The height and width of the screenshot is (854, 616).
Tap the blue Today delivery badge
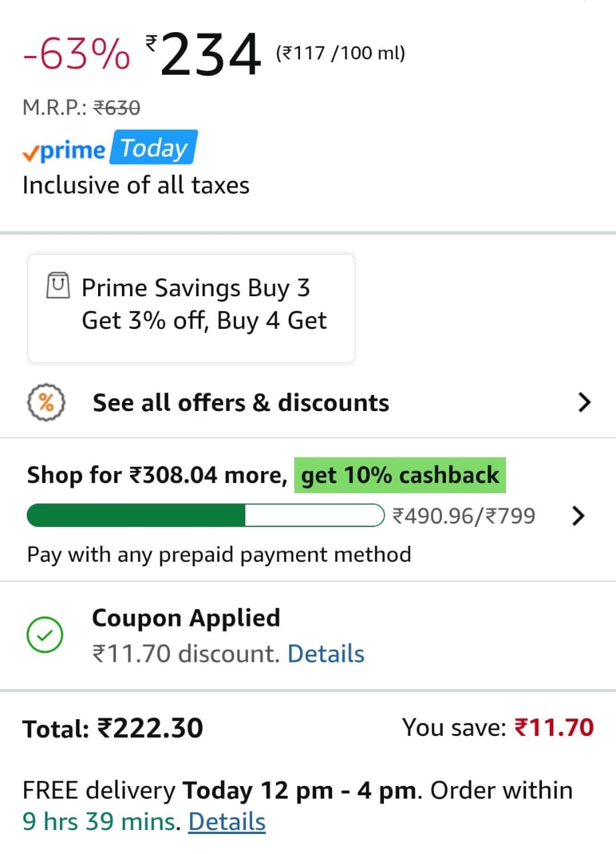click(154, 148)
